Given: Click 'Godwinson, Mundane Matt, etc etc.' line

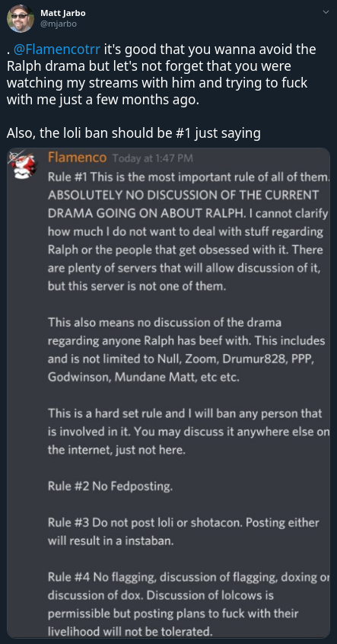Looking at the screenshot, I should click(x=143, y=378).
